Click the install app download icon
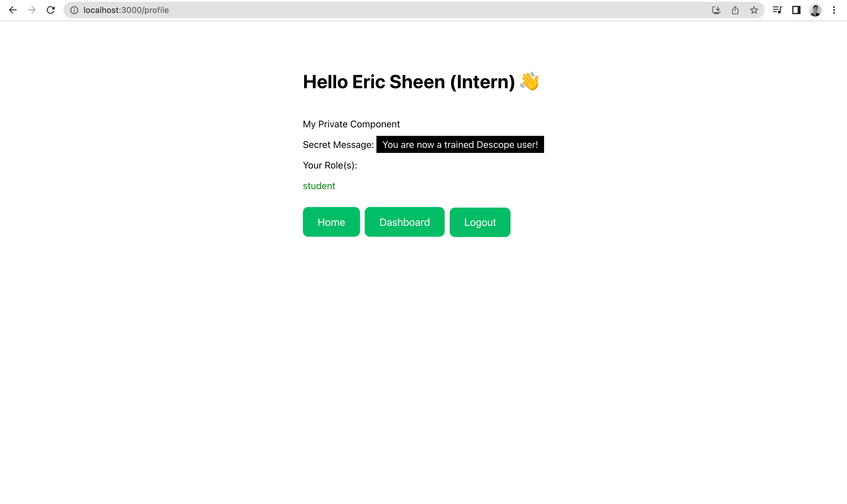This screenshot has width=847, height=504. click(x=716, y=10)
